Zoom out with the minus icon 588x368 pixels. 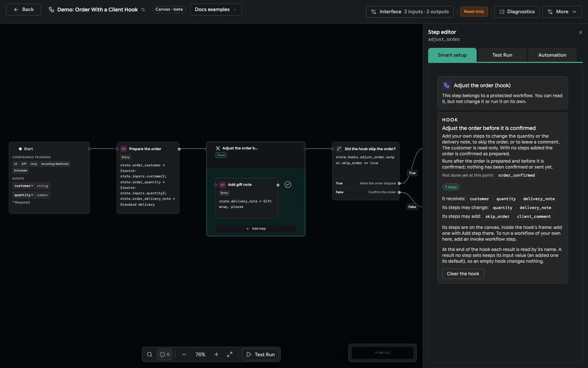click(184, 354)
